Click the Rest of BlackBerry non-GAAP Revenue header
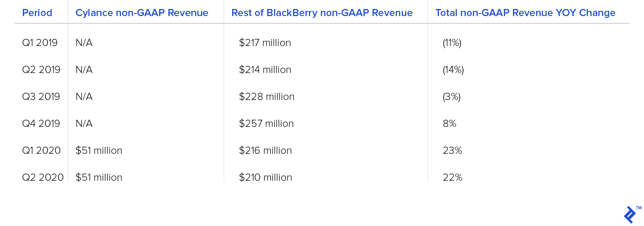644x226 pixels. click(322, 13)
